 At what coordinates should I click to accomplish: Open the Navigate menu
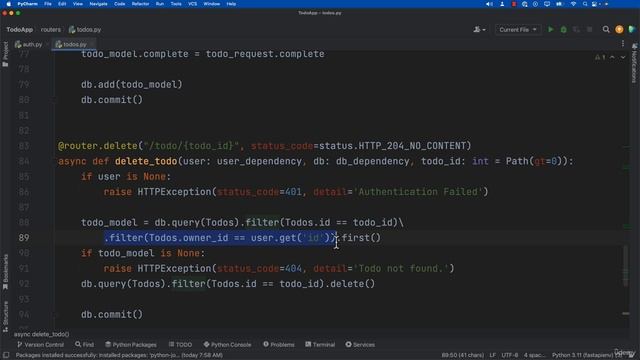pos(98,4)
